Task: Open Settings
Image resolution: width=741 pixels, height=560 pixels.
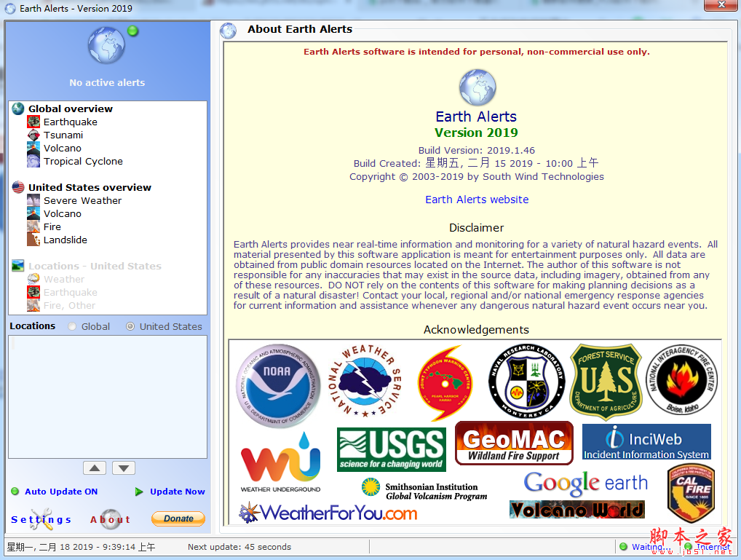Action: tap(41, 519)
